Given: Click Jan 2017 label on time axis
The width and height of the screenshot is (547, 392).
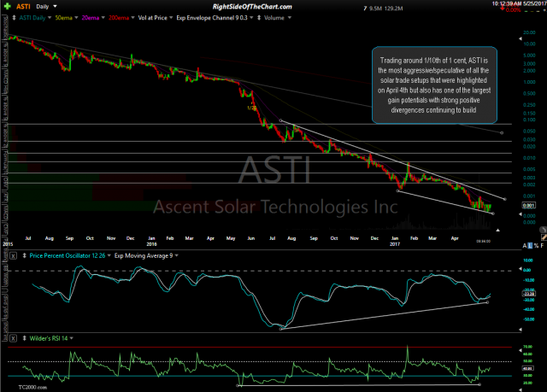Looking at the screenshot, I should 395,241.
